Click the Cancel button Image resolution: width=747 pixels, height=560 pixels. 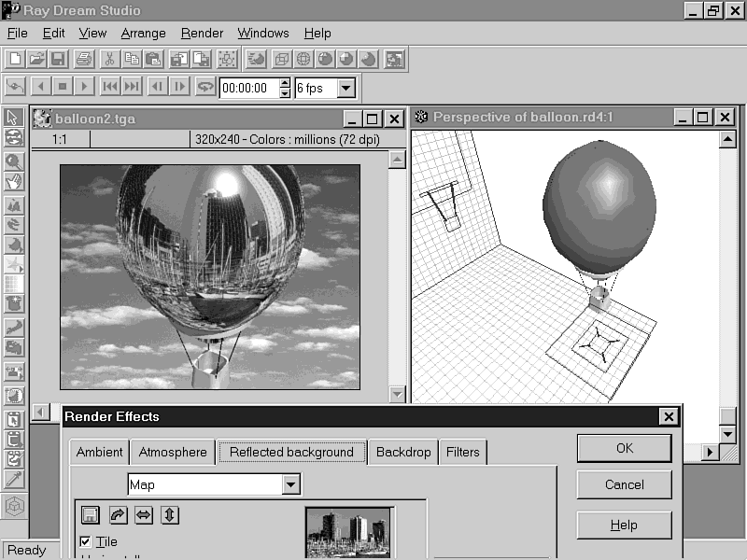pyautogui.click(x=624, y=484)
